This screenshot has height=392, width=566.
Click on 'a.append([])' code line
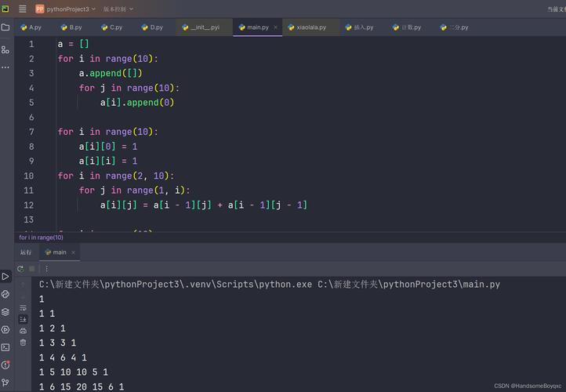coord(111,73)
